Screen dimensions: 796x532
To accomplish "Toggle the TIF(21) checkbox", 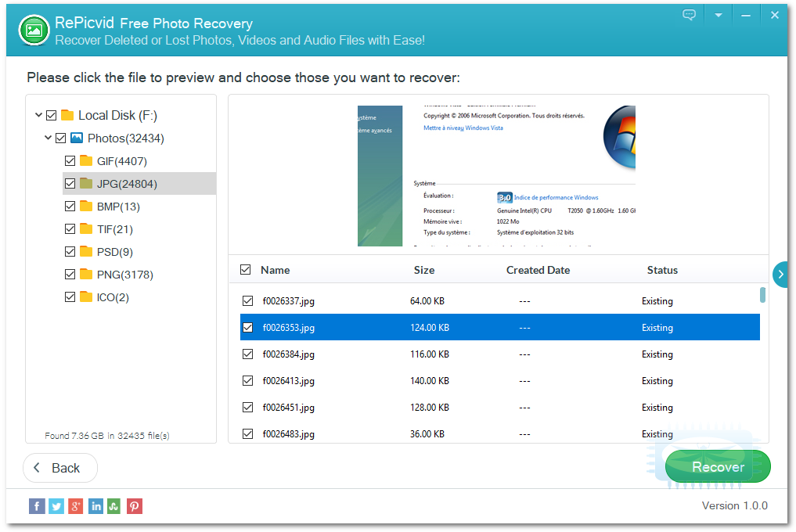I will pyautogui.click(x=70, y=229).
